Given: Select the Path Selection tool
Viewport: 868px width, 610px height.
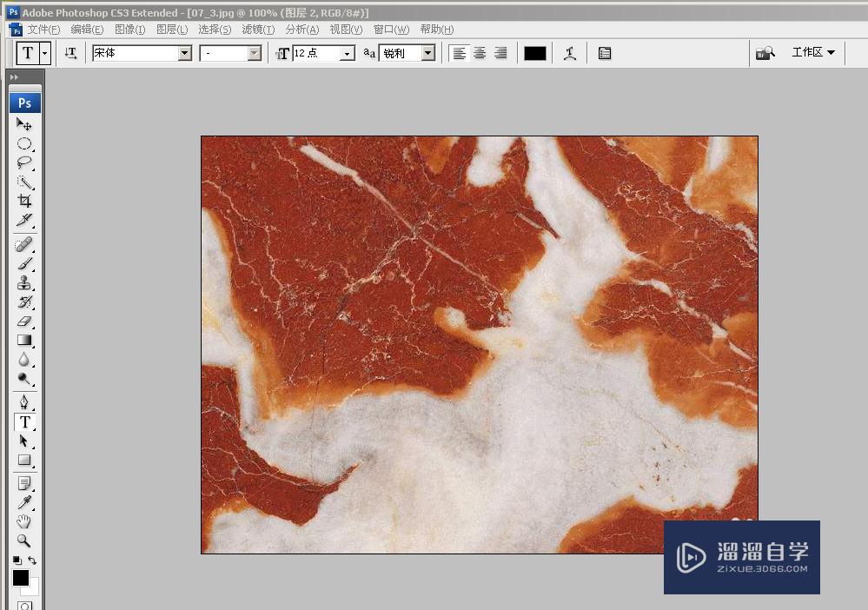Looking at the screenshot, I should point(23,441).
